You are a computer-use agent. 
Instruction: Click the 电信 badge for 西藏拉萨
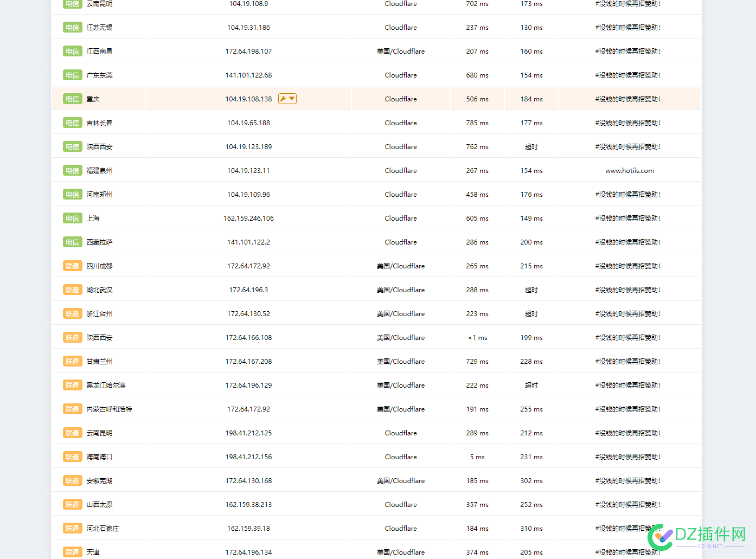(x=73, y=242)
